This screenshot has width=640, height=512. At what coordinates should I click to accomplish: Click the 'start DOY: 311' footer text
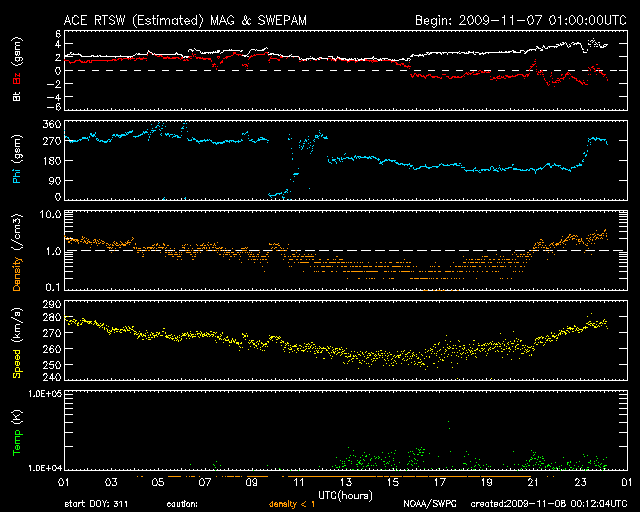click(x=96, y=504)
